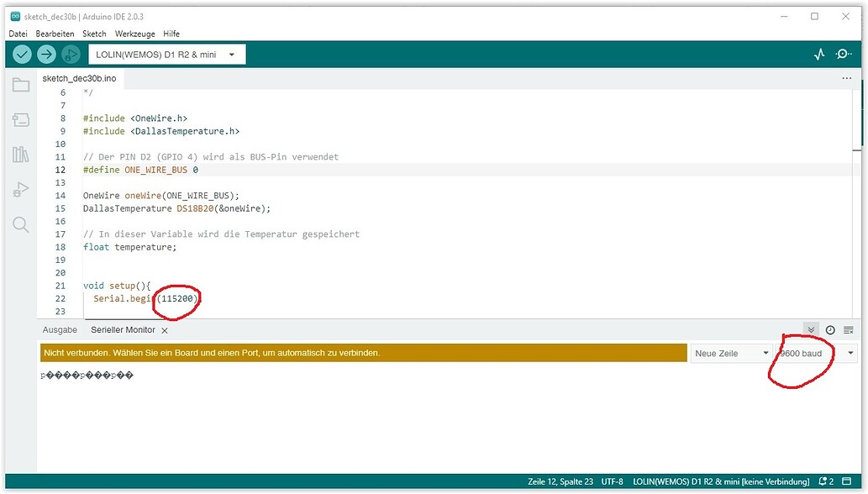Collapse the serial monitor with double chevron
868x494 pixels.
tap(810, 329)
